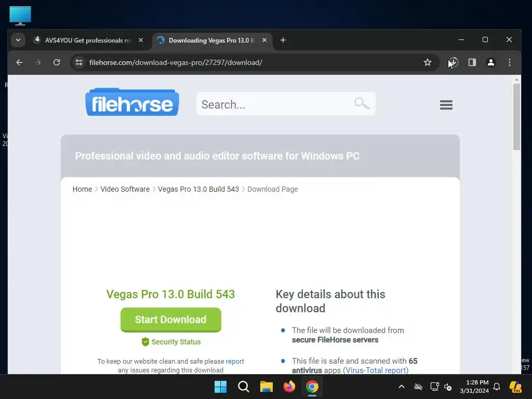Click the forward navigation arrow
Image resolution: width=532 pixels, height=399 pixels.
(38, 62)
